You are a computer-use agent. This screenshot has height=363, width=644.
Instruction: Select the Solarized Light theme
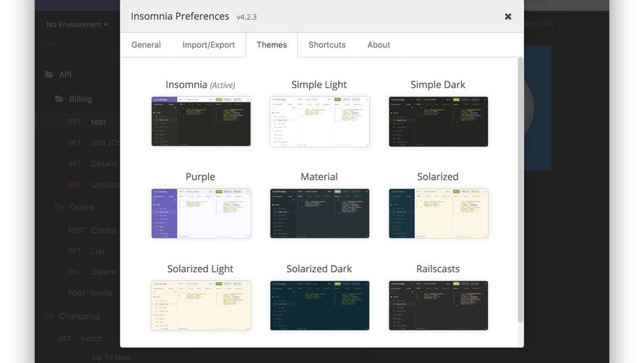click(201, 306)
